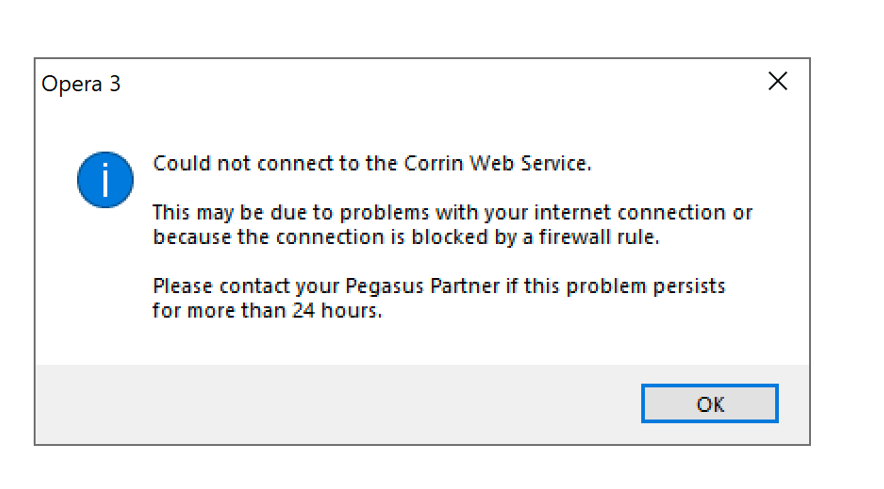Click the Opera 3 title text
This screenshot has width=884, height=489.
click(81, 84)
